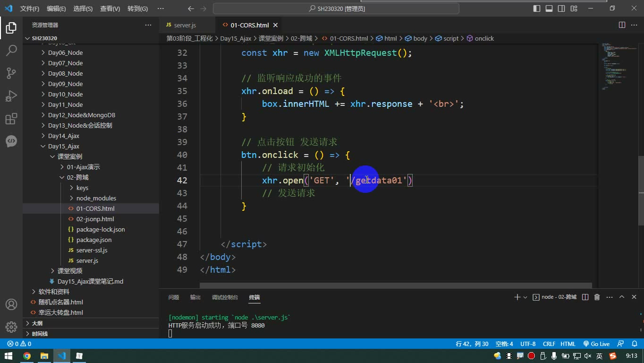Expand the Day14_Ajax folder
Image resolution: width=644 pixels, height=363 pixels.
[63, 136]
